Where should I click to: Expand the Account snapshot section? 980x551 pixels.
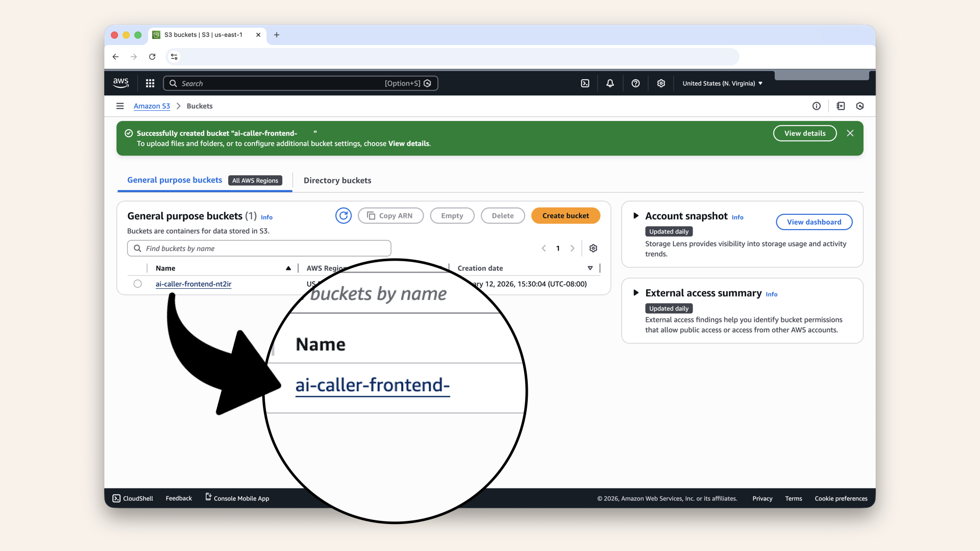[636, 216]
